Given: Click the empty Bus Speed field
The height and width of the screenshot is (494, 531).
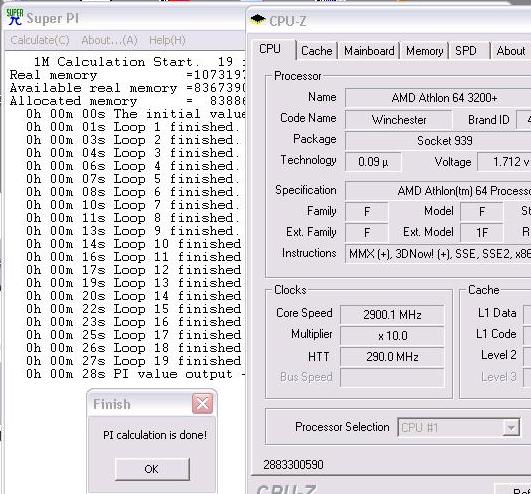Looking at the screenshot, I should [392, 378].
